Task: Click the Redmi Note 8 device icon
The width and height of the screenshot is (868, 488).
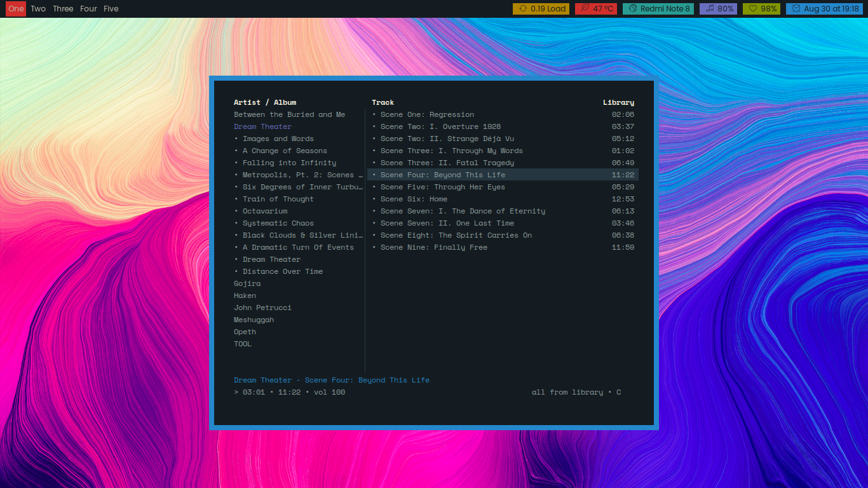Action: (632, 9)
